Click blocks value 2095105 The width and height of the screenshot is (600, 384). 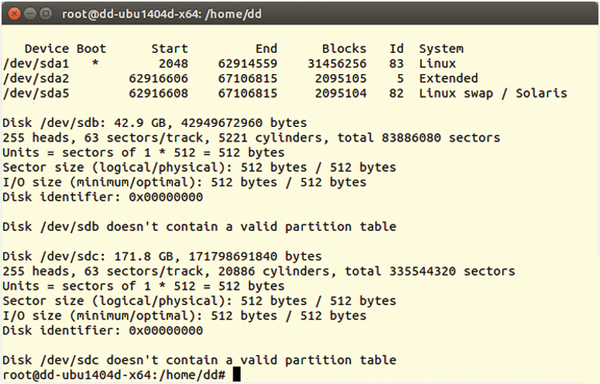(341, 78)
